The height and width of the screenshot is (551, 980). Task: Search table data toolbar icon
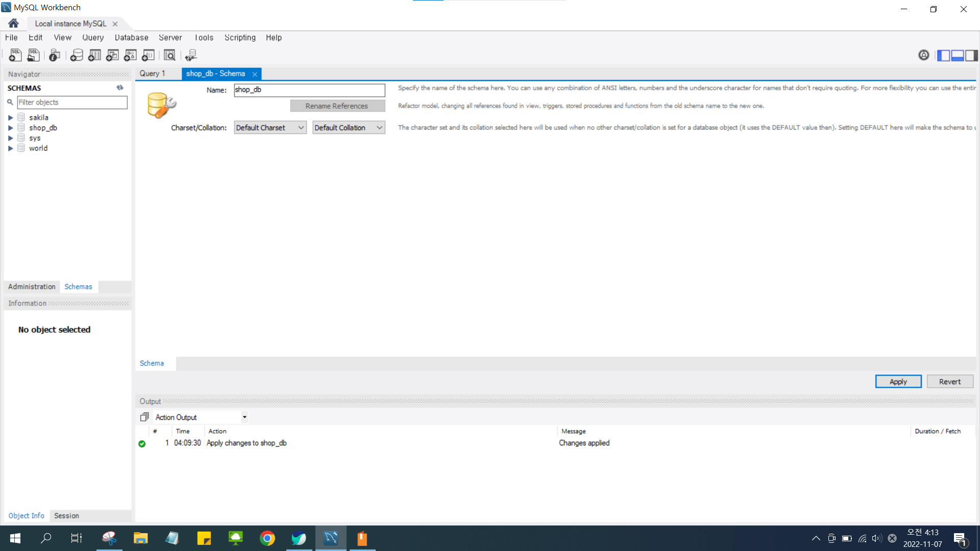pyautogui.click(x=169, y=55)
